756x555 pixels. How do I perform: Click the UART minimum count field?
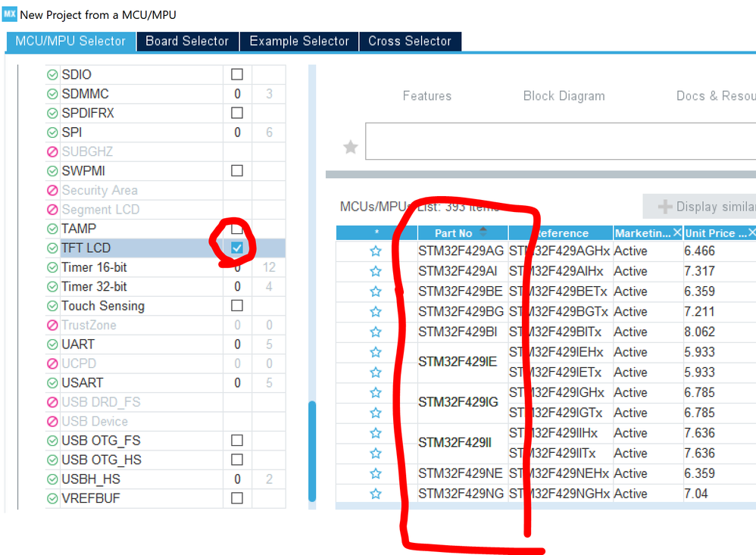(237, 345)
